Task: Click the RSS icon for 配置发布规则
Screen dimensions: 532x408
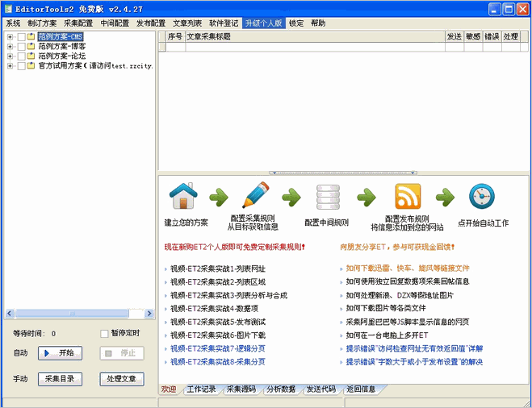Action: coord(408,197)
